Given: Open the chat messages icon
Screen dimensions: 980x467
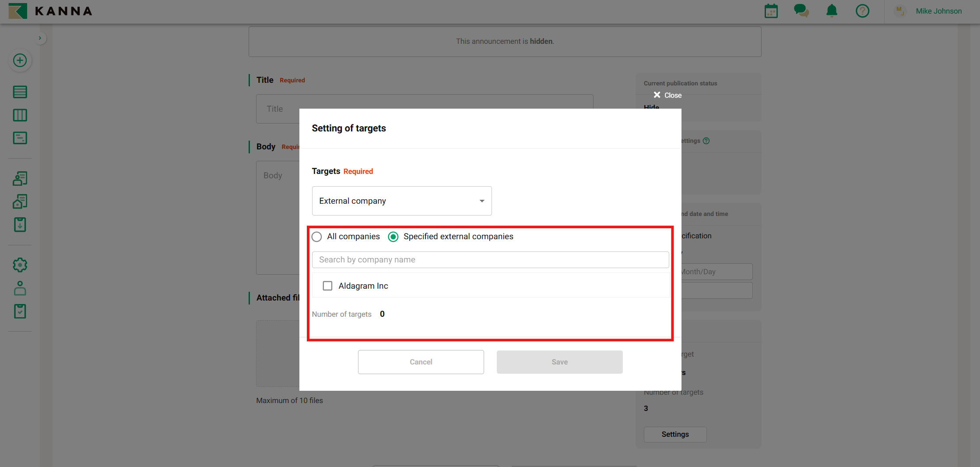Looking at the screenshot, I should coord(801,11).
